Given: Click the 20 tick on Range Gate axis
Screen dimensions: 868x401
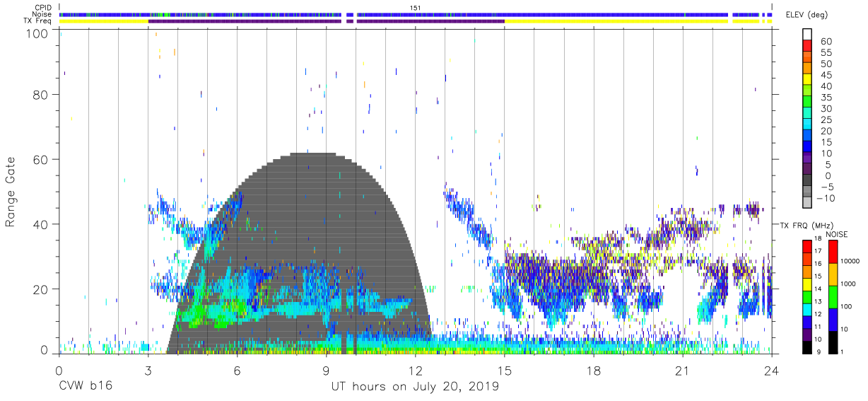Looking at the screenshot, I should click(x=40, y=289).
